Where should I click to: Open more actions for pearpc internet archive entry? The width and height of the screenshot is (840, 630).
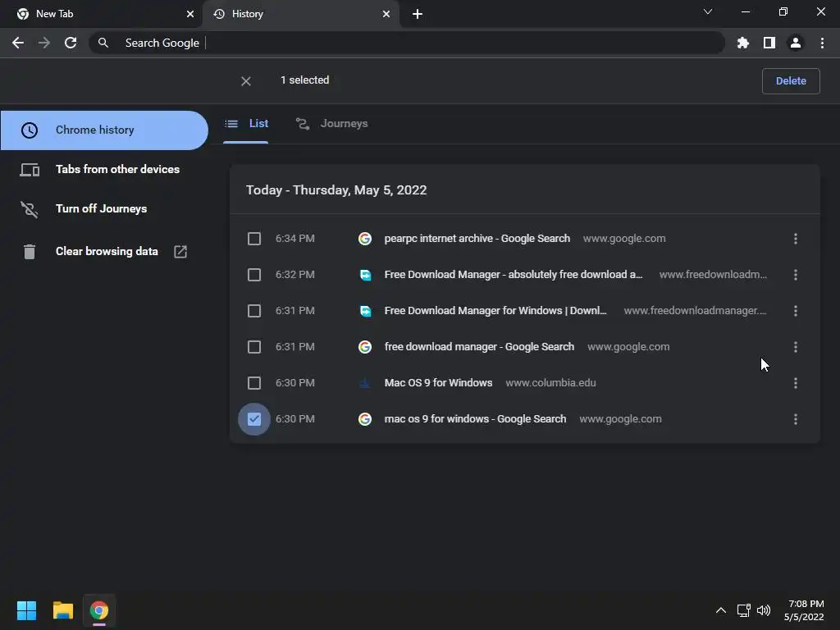(x=796, y=239)
